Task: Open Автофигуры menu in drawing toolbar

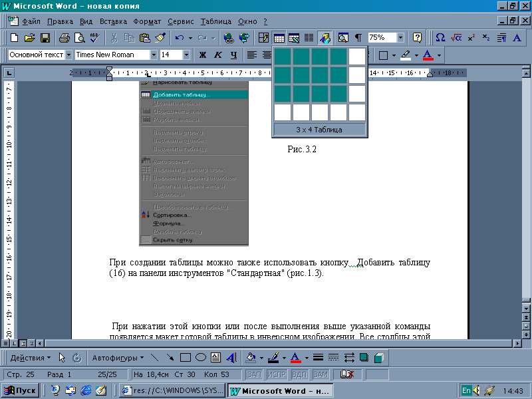Action: [x=118, y=358]
